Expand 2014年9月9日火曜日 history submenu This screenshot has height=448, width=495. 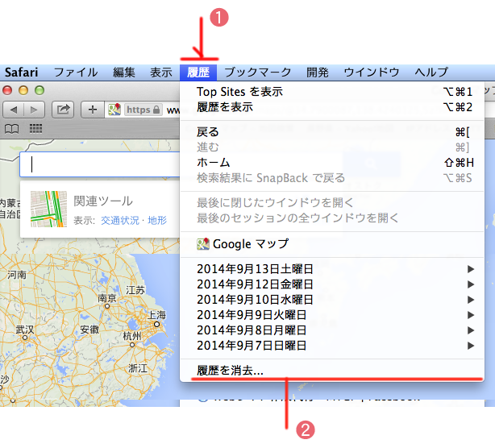pyautogui.click(x=332, y=315)
